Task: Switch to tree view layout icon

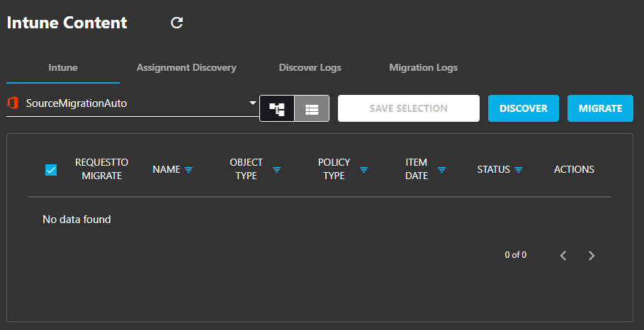Action: pos(277,109)
